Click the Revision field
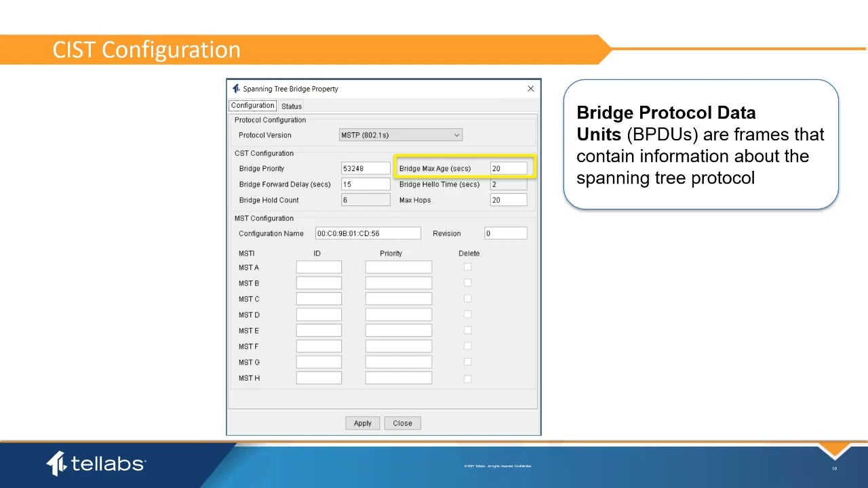 [x=506, y=233]
